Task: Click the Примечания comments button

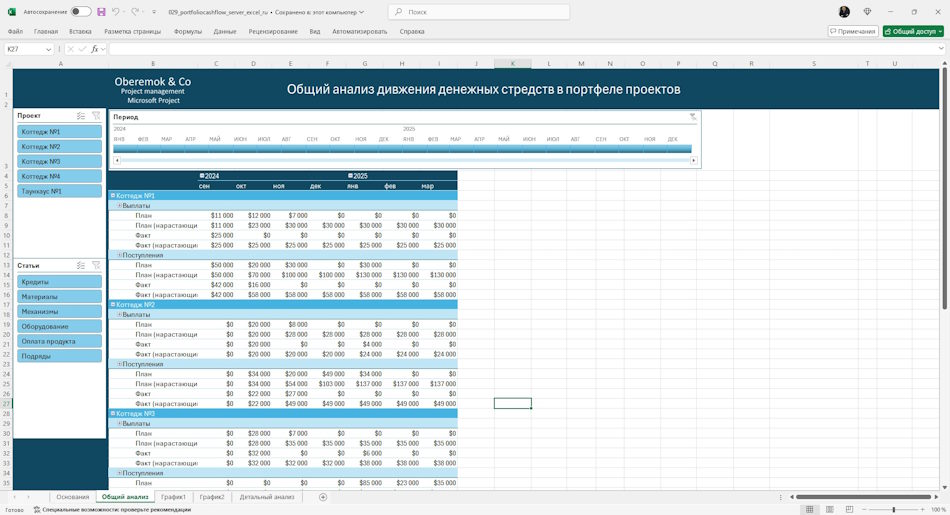Action: point(853,32)
